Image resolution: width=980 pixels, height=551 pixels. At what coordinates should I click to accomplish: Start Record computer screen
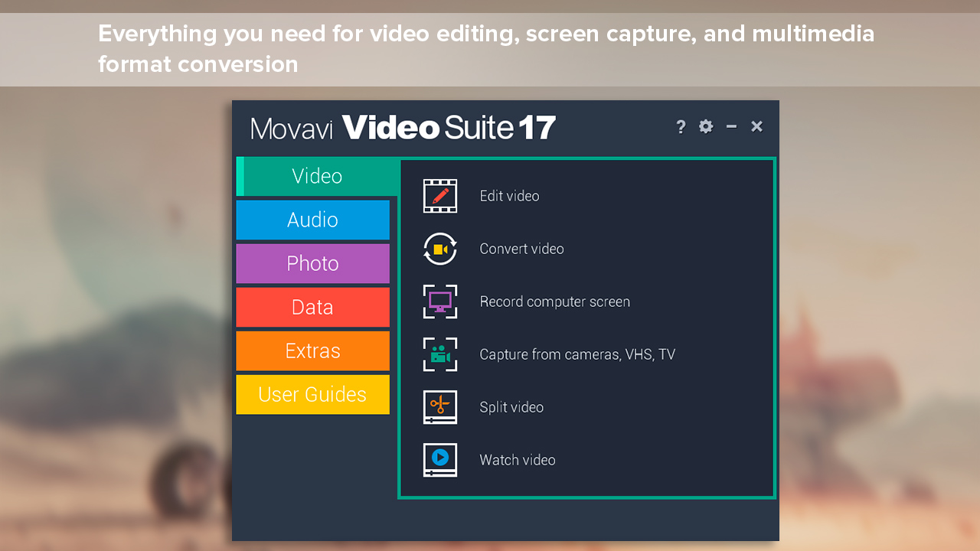click(554, 302)
